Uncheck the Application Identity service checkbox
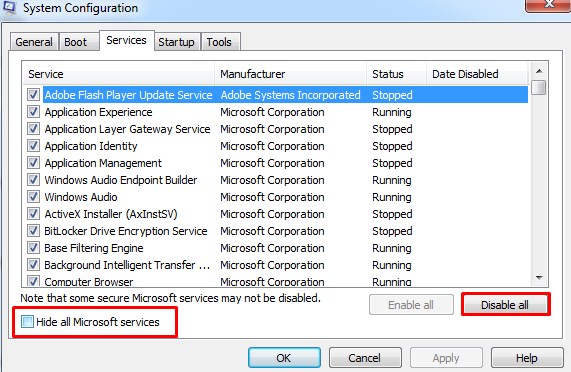Screen dimensions: 571x372 pyautogui.click(x=33, y=146)
